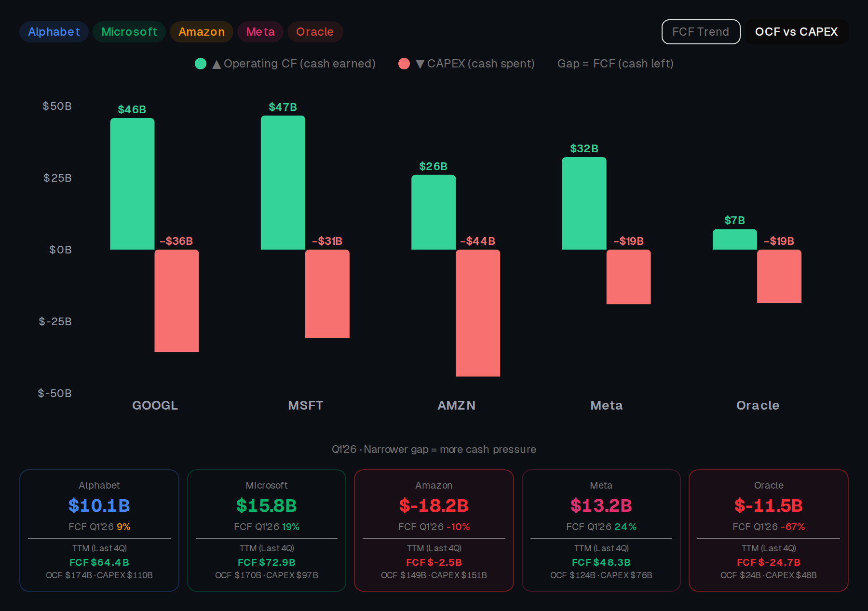Click the -10% margin in Amazon card

458,527
